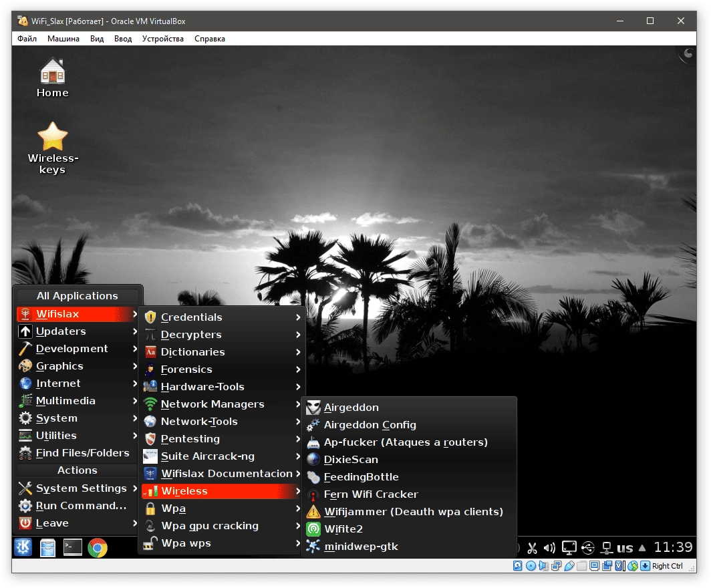Click the Right Ctrl host key indicator
The width and height of the screenshot is (711, 588).
click(x=667, y=566)
